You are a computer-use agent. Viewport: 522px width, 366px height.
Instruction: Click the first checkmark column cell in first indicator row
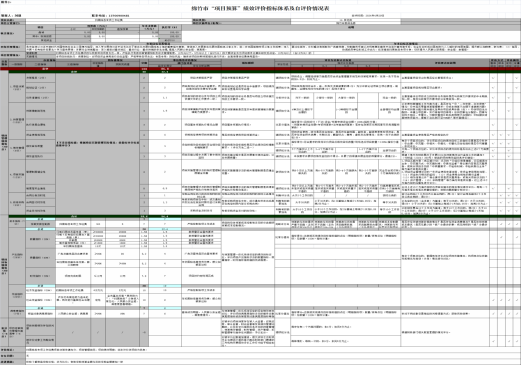tap(493, 78)
